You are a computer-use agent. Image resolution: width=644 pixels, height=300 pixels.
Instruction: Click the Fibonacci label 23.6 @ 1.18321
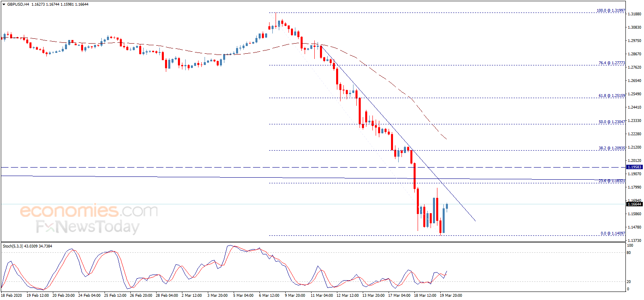tap(612, 181)
